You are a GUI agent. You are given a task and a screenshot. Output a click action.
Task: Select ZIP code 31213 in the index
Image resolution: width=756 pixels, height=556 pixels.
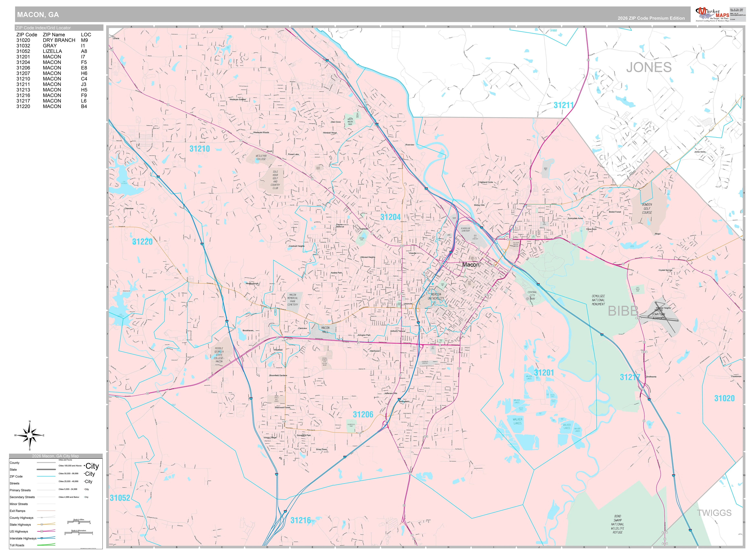(x=23, y=90)
